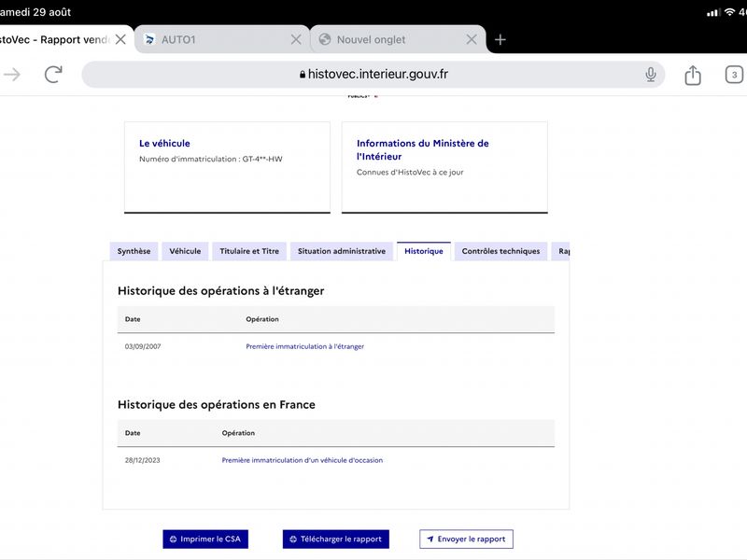Click the Le véhicule card
Viewport: 747px width, 560px height.
(x=227, y=167)
